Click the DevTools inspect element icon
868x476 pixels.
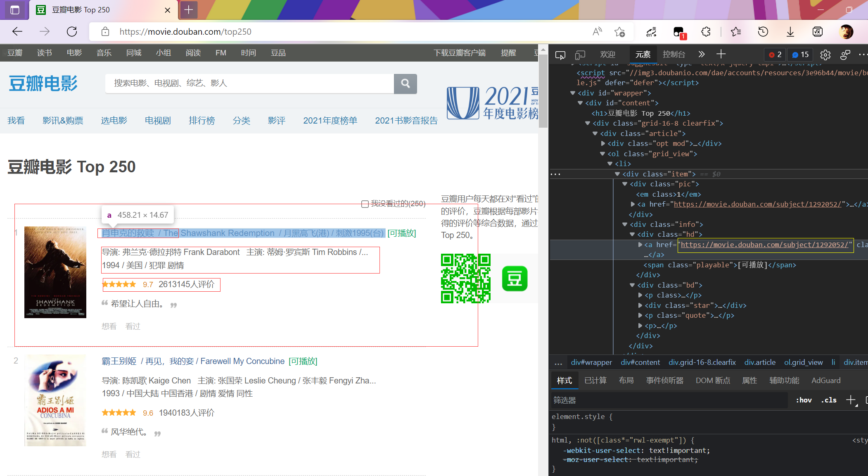[560, 55]
